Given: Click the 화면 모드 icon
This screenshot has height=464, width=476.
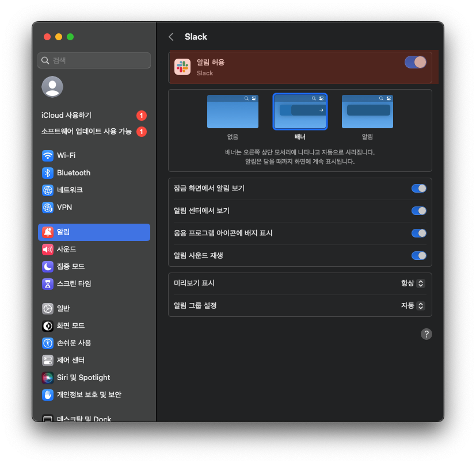Looking at the screenshot, I should (48, 325).
